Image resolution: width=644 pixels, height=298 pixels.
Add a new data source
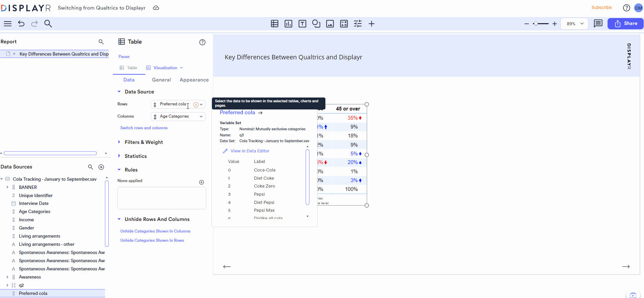tap(101, 167)
